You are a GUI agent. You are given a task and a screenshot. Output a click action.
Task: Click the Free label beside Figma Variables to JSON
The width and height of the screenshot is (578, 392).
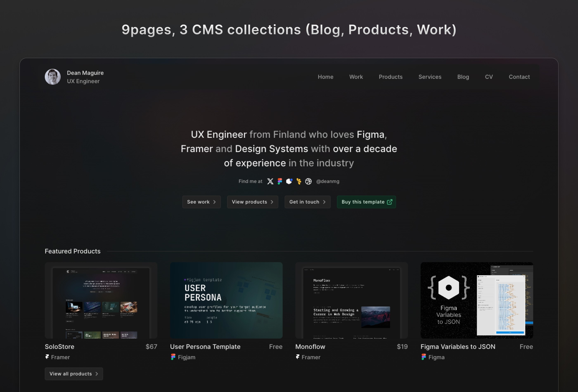point(526,347)
